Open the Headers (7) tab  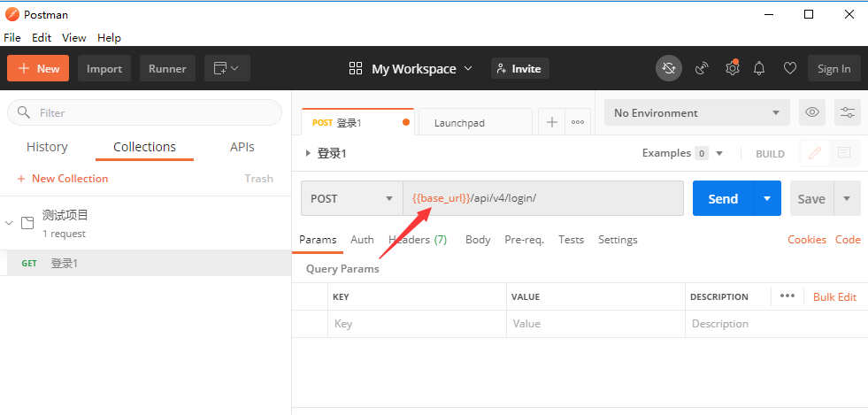point(418,240)
